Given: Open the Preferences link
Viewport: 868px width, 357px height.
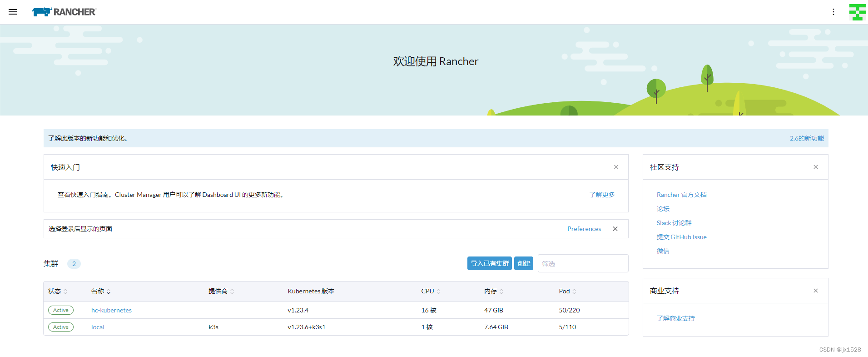Looking at the screenshot, I should [x=584, y=229].
